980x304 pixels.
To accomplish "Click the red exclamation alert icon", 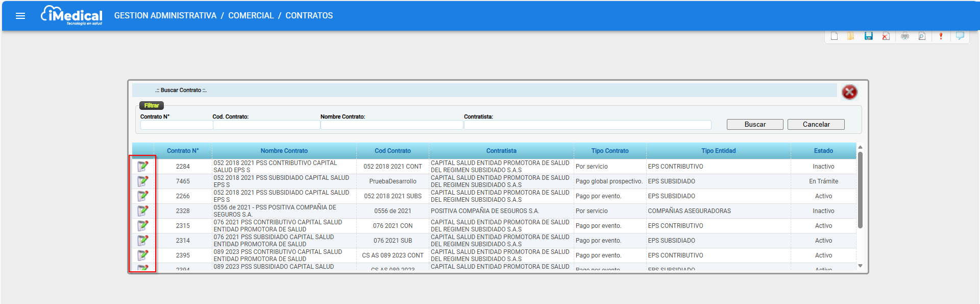I will click(x=941, y=36).
